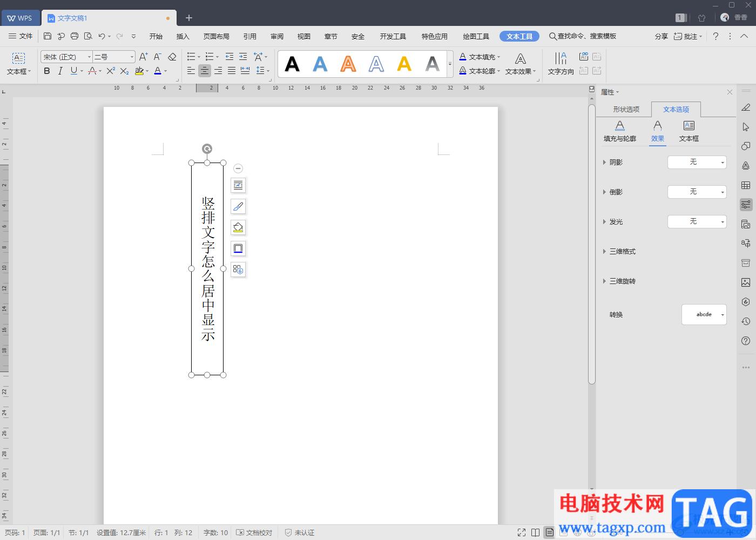Image resolution: width=756 pixels, height=540 pixels.
Task: Toggle Underline formatting
Action: tap(74, 71)
